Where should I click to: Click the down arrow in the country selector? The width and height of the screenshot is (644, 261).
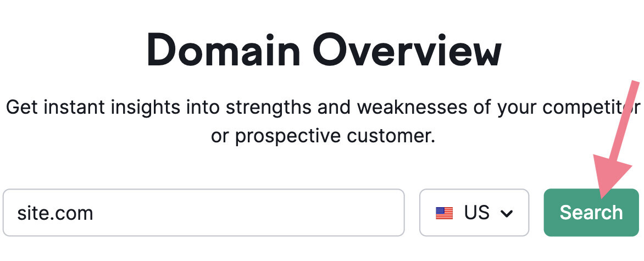[x=507, y=213]
